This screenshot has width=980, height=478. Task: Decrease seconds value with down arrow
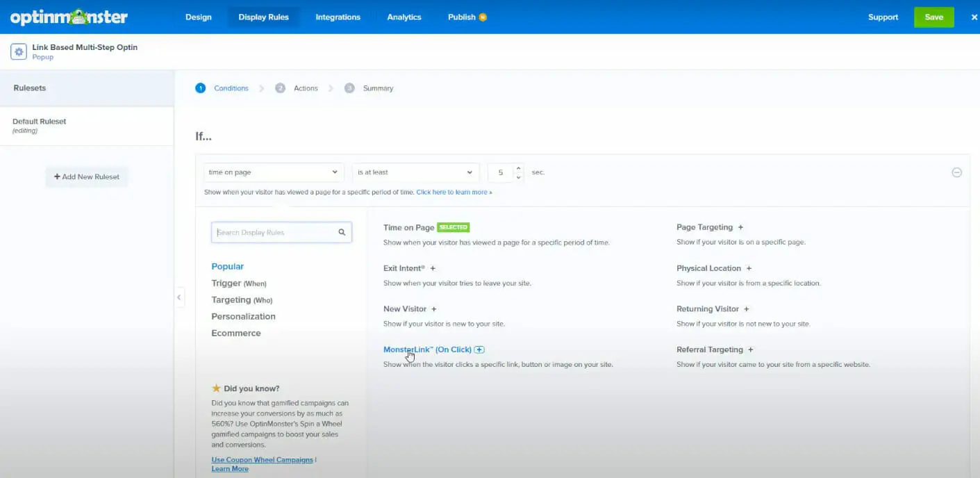pyautogui.click(x=519, y=177)
